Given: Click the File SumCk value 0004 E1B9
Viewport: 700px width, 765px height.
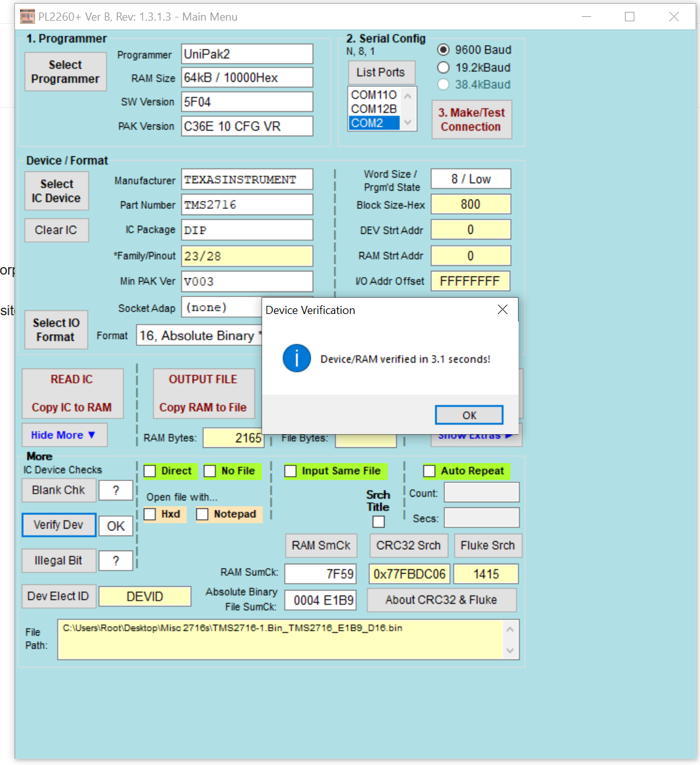Looking at the screenshot, I should pyautogui.click(x=320, y=600).
